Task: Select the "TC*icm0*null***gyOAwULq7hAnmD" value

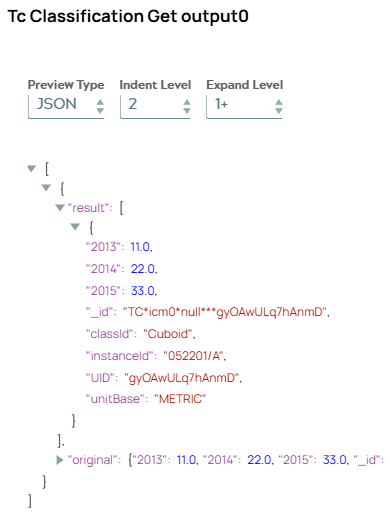Action: coord(224,312)
